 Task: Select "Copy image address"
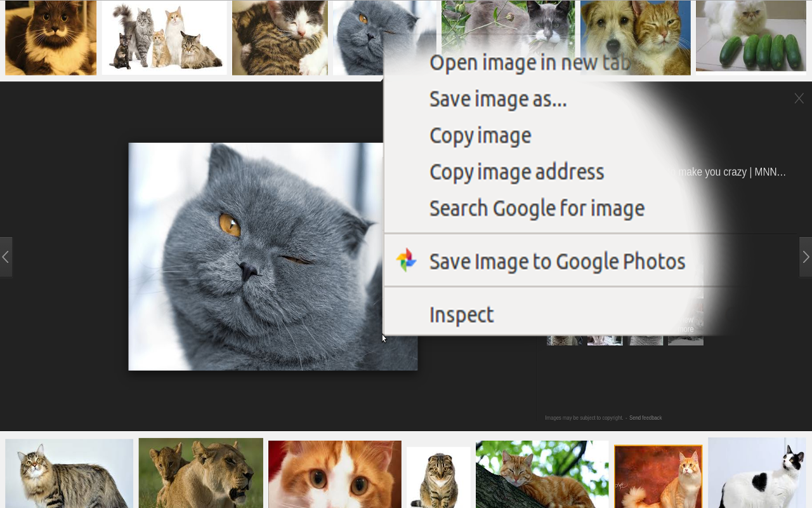(517, 171)
